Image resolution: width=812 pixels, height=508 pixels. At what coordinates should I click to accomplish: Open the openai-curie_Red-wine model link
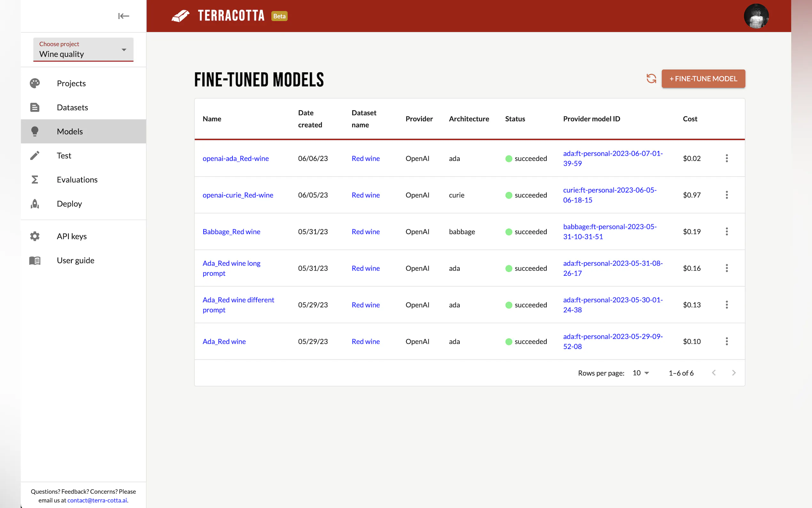point(238,195)
